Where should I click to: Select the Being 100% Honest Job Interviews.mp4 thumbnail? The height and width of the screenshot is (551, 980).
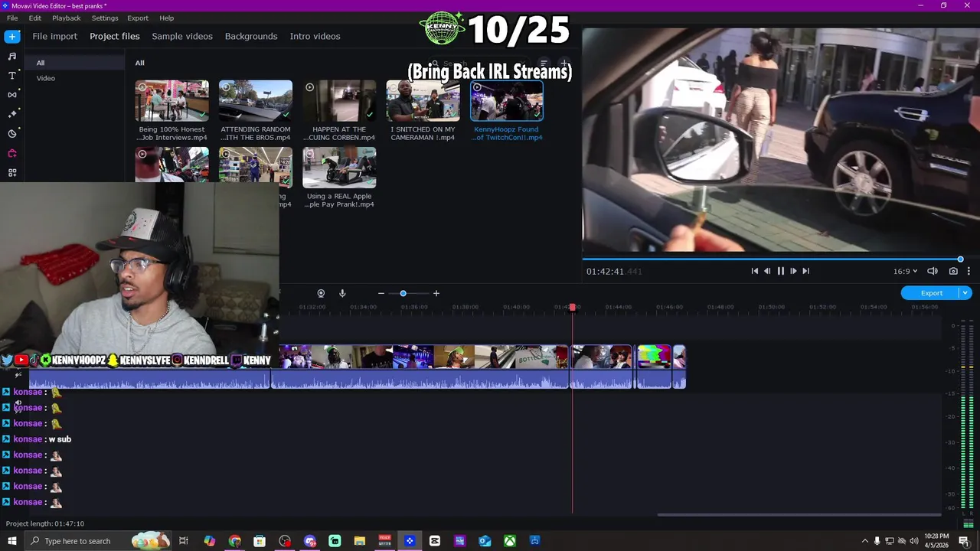171,101
